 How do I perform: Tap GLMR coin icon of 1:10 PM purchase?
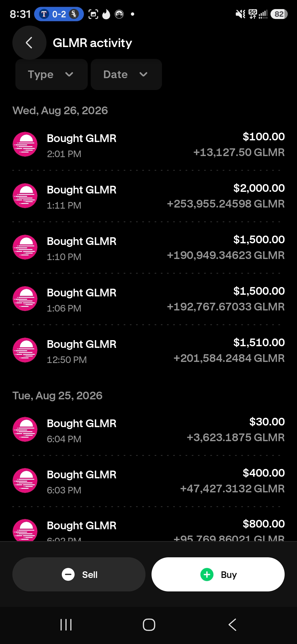coord(25,247)
